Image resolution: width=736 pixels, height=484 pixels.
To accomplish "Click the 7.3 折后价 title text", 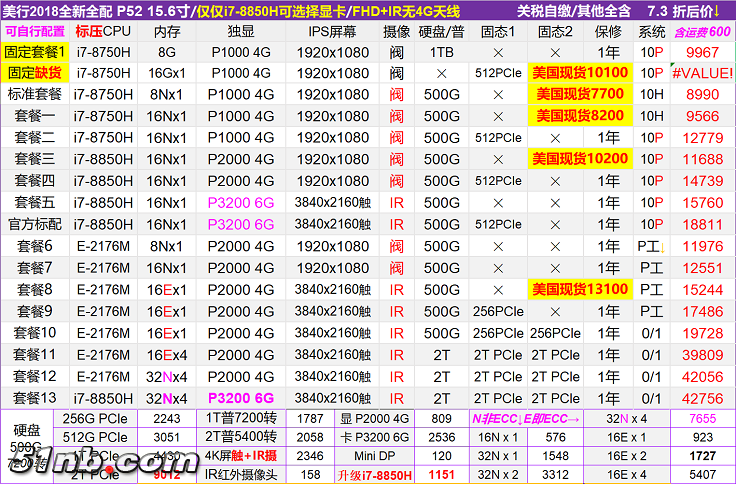I will (683, 11).
